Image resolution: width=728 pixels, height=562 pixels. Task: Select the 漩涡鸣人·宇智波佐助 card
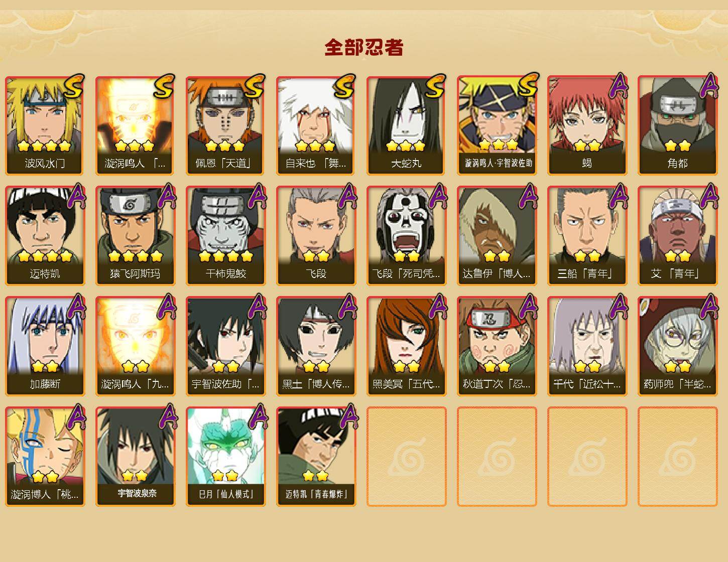497,125
